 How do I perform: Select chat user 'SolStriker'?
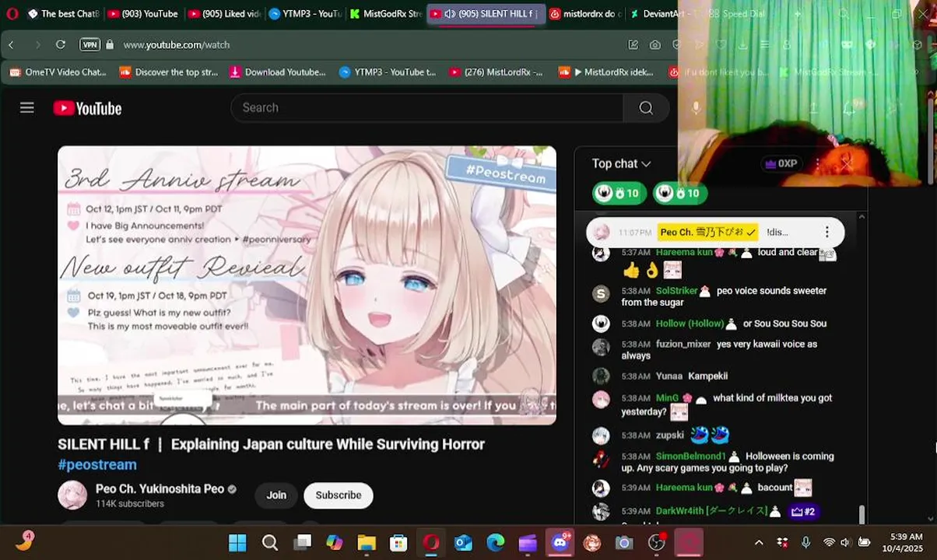(676, 290)
